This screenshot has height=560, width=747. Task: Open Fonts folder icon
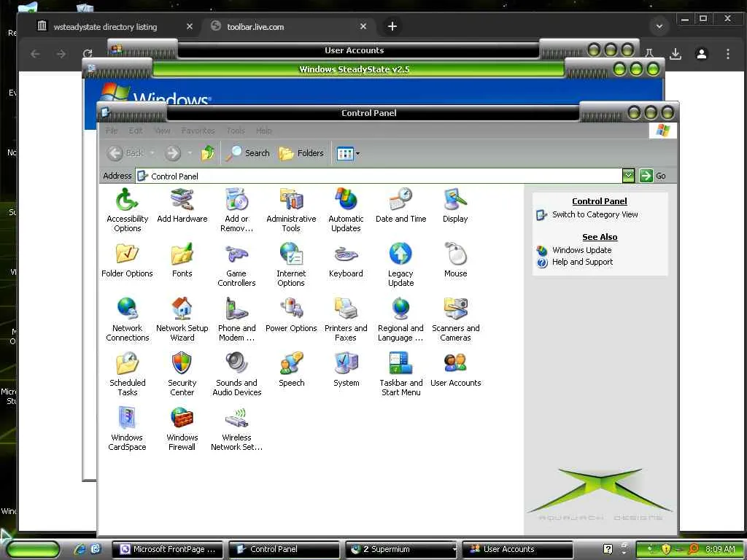click(182, 260)
